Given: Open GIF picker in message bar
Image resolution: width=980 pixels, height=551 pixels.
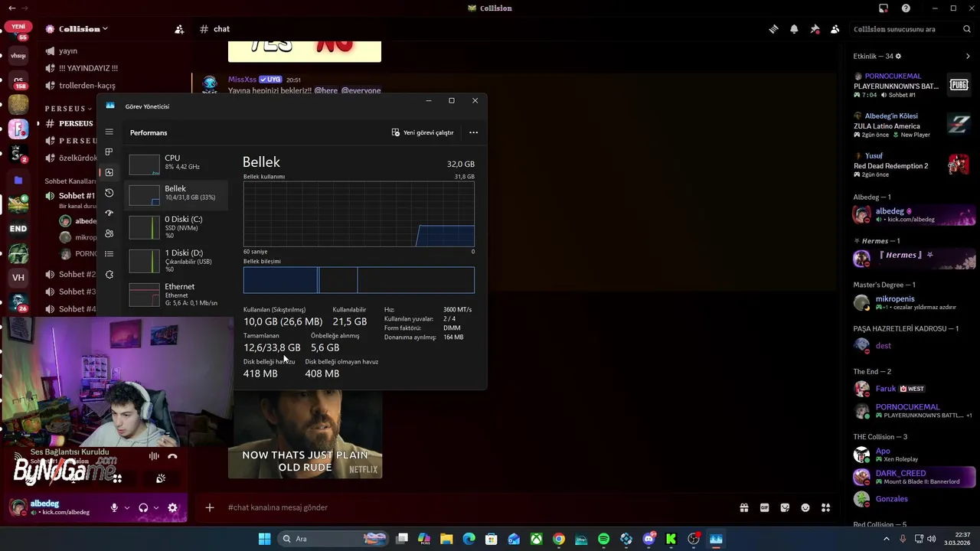Looking at the screenshot, I should coord(764,507).
